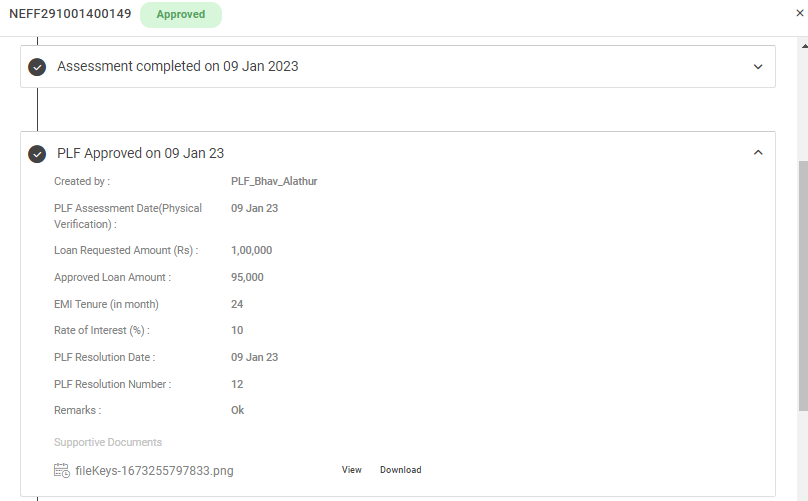Click the Approved Loan Amount value 95,000

(x=247, y=277)
